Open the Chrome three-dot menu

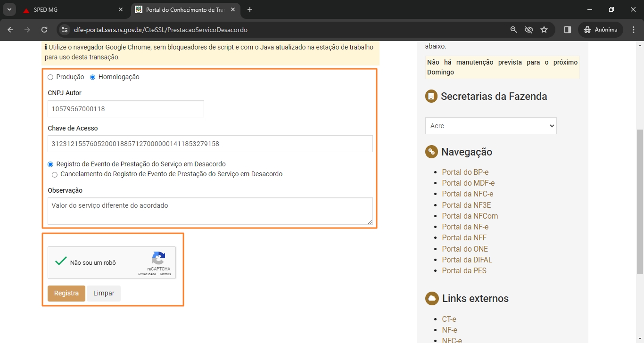pyautogui.click(x=633, y=30)
